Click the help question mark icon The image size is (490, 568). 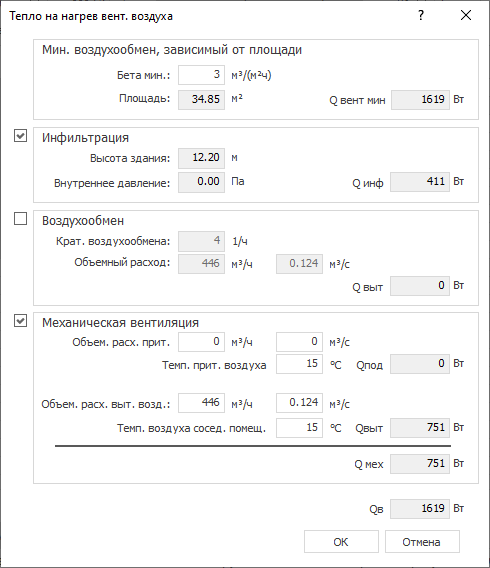[x=421, y=15]
